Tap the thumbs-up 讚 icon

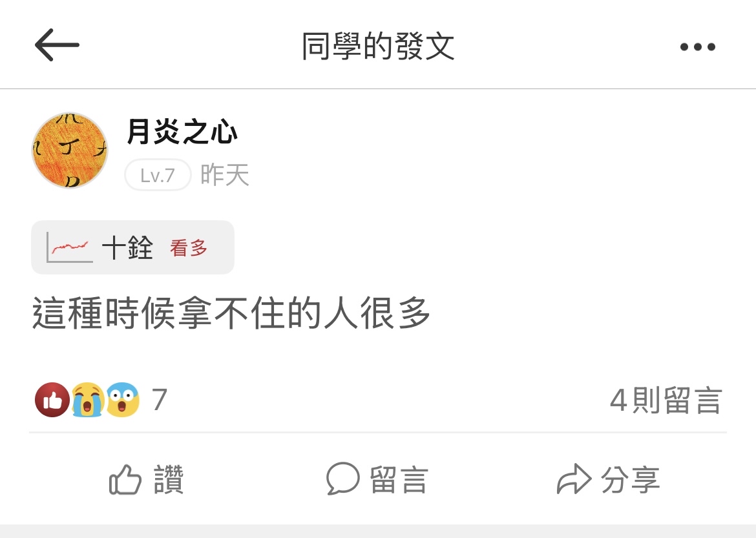(x=125, y=480)
